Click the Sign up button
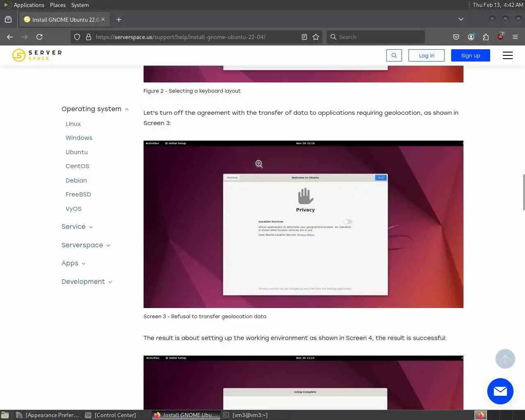525x420 pixels. click(x=470, y=55)
